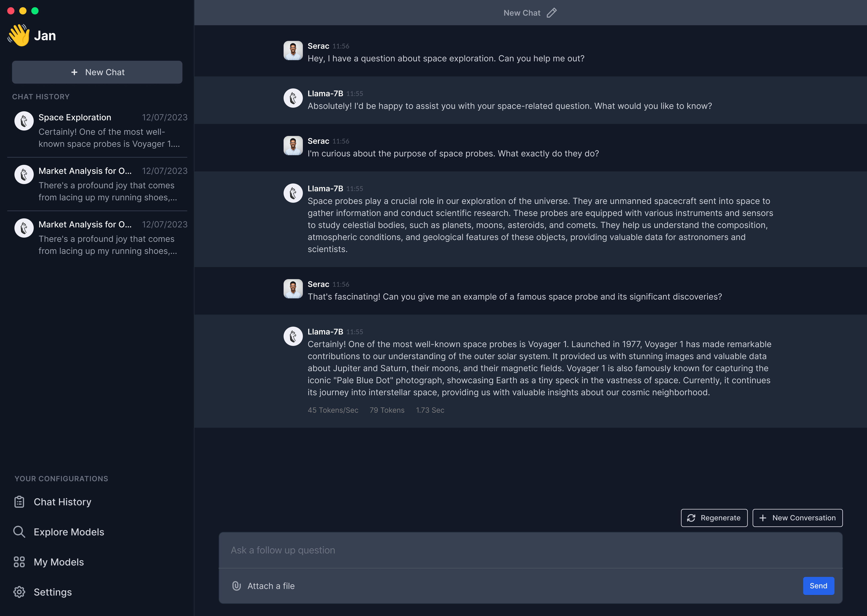Screen dimensions: 867x616
Task: Click the Regenerate button label
Action: click(720, 518)
